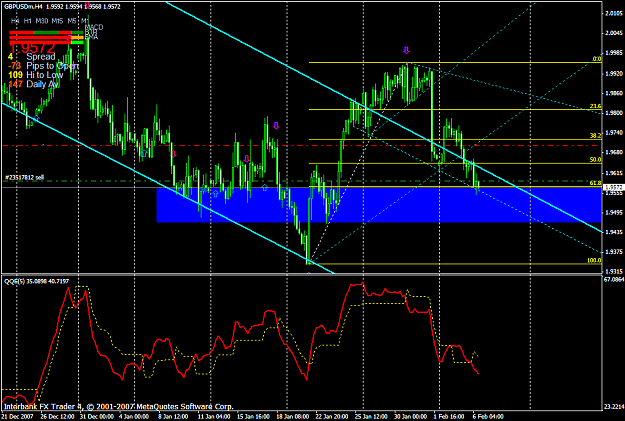Select the H1 timeframe label
This screenshot has width=625, height=421.
(x=28, y=21)
